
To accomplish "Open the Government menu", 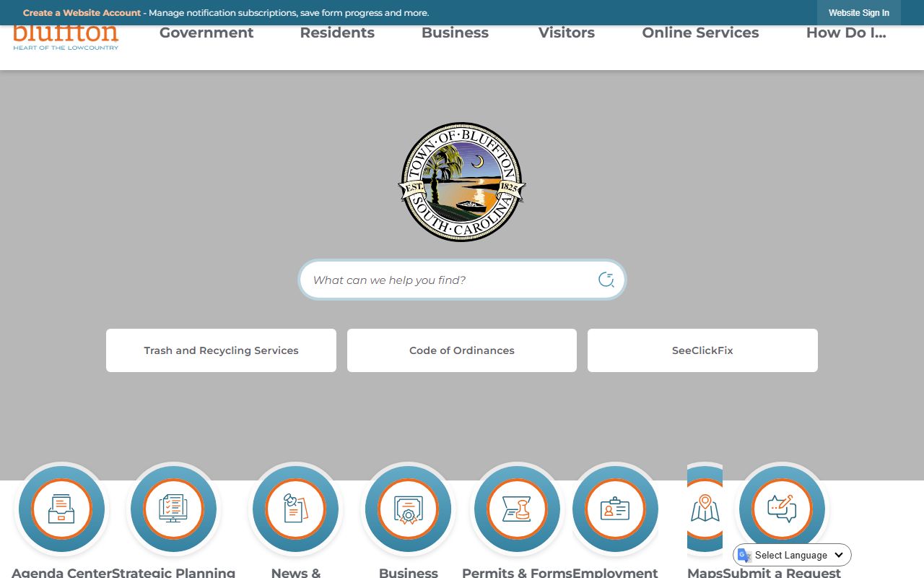I will [206, 33].
